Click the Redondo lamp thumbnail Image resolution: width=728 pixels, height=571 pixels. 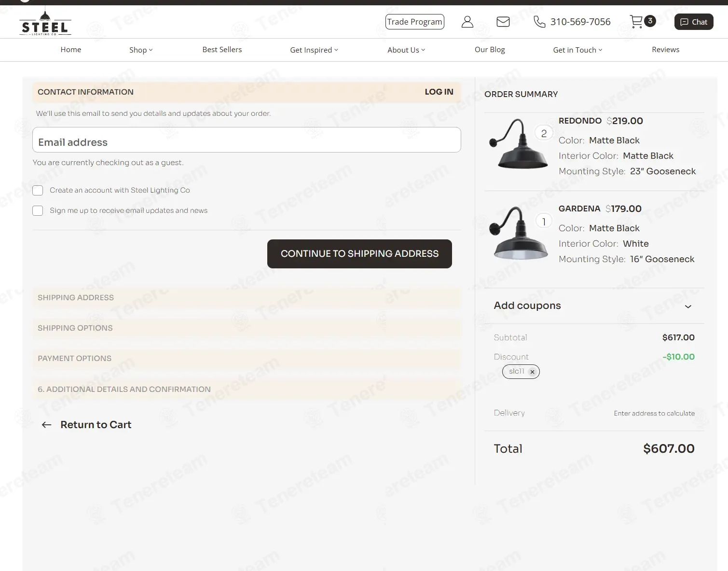click(x=519, y=144)
